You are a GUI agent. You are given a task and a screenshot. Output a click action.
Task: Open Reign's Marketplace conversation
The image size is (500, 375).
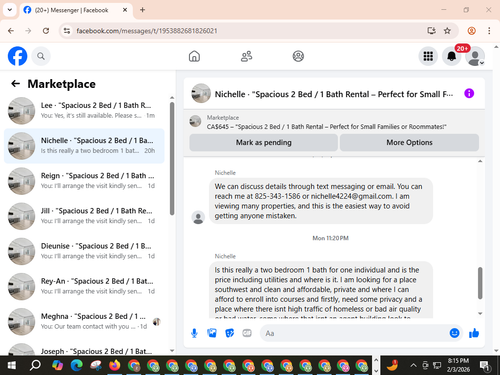pyautogui.click(x=84, y=181)
